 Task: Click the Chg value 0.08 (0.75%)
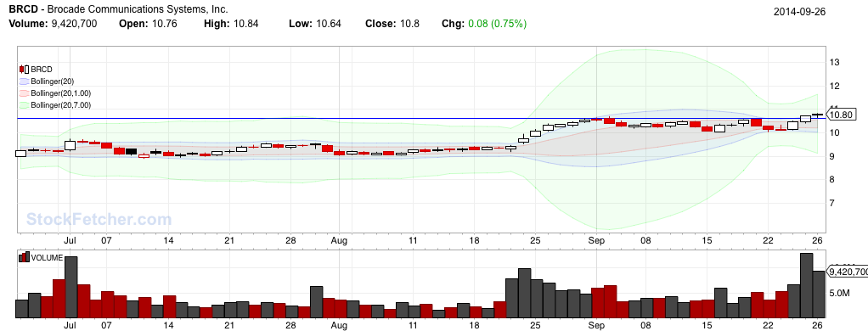pyautogui.click(x=497, y=24)
